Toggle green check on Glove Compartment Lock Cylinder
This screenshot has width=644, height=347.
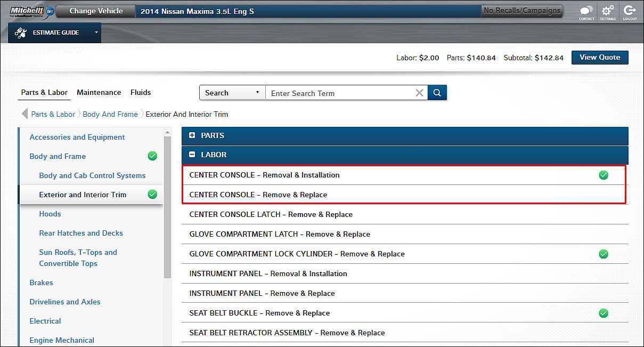(x=603, y=254)
